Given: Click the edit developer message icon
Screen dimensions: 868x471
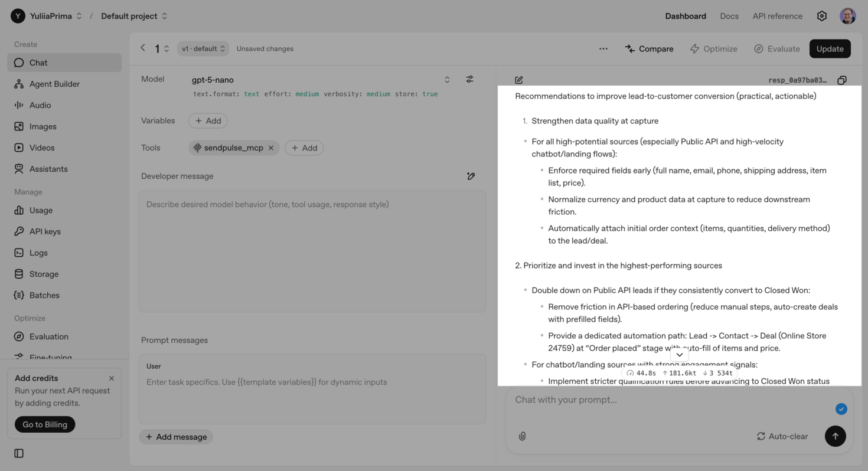Looking at the screenshot, I should pyautogui.click(x=471, y=176).
